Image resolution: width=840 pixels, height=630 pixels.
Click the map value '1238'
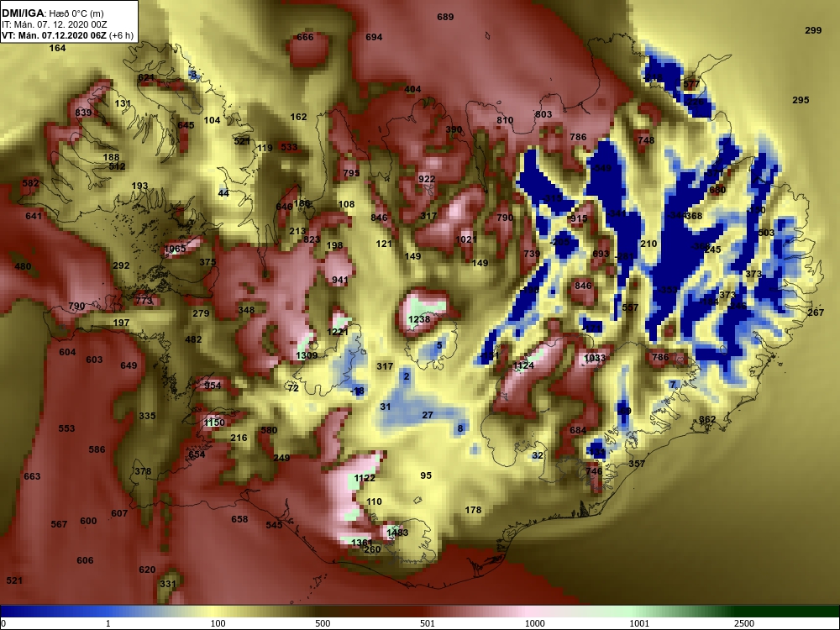coord(419,320)
